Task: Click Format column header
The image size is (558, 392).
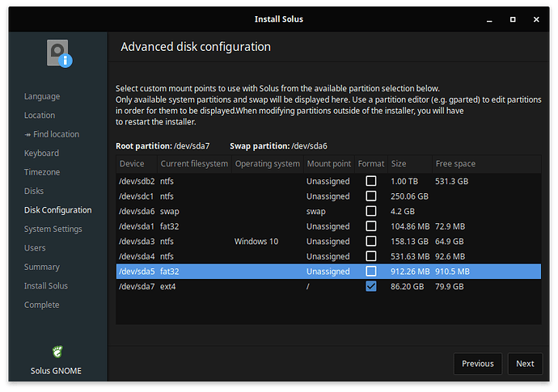Action: point(371,163)
